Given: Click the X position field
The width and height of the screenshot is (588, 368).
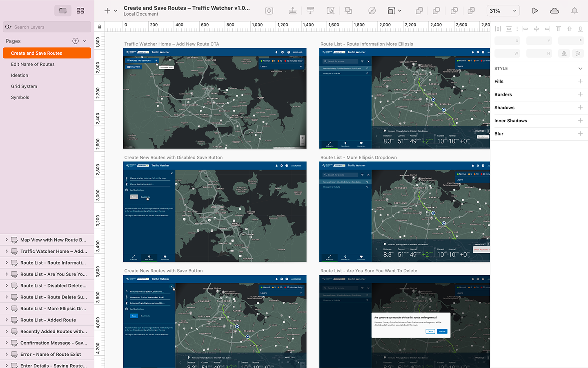Looking at the screenshot, I should point(507,41).
